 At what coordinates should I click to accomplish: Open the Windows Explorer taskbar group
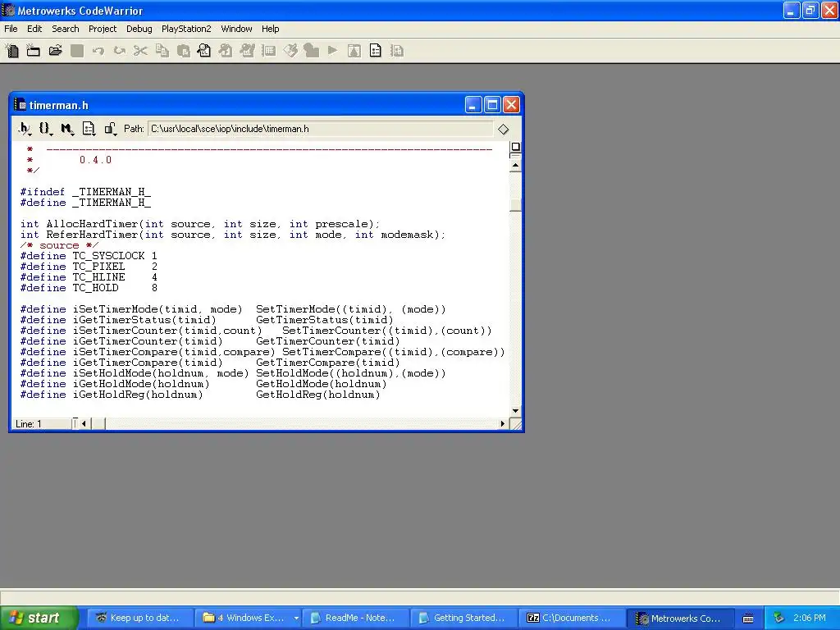(248, 618)
